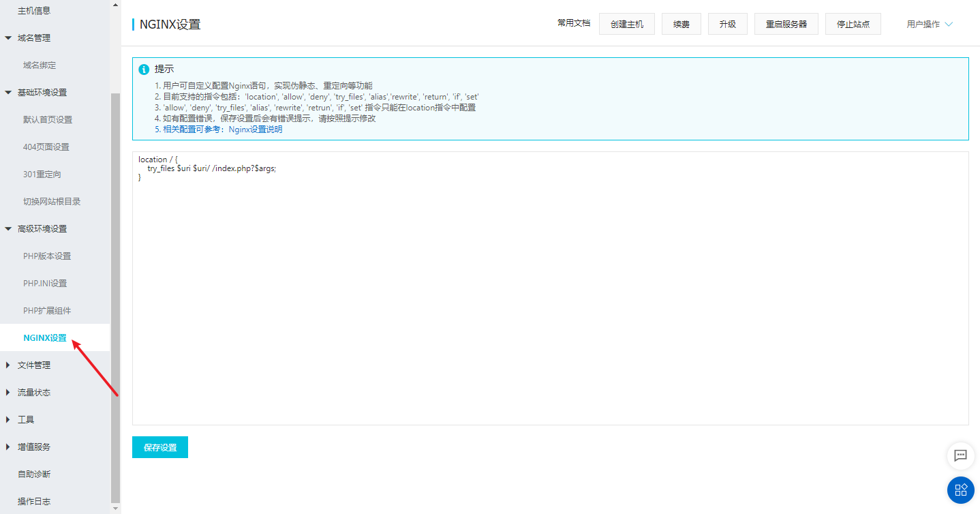The height and width of the screenshot is (514, 980).
Task: Open 404页面设置
Action: tap(46, 147)
